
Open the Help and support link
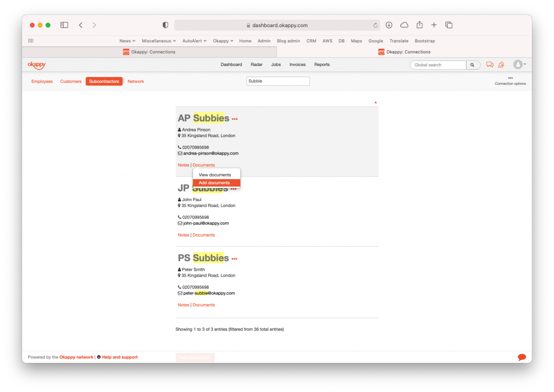pos(120,357)
